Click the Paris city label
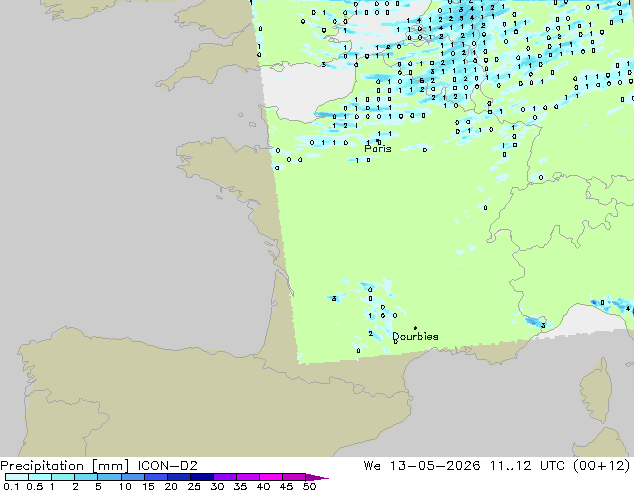Viewport: 634px width, 490px height. click(x=378, y=149)
